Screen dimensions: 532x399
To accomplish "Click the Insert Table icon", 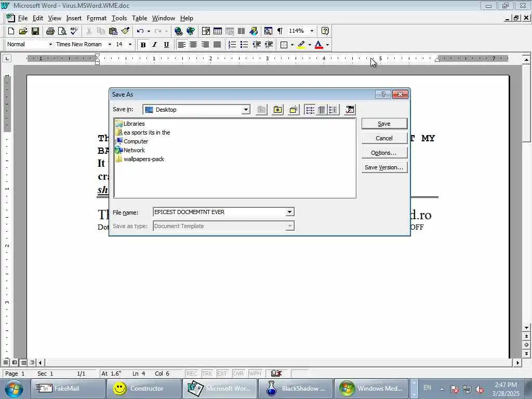I will point(218,31).
